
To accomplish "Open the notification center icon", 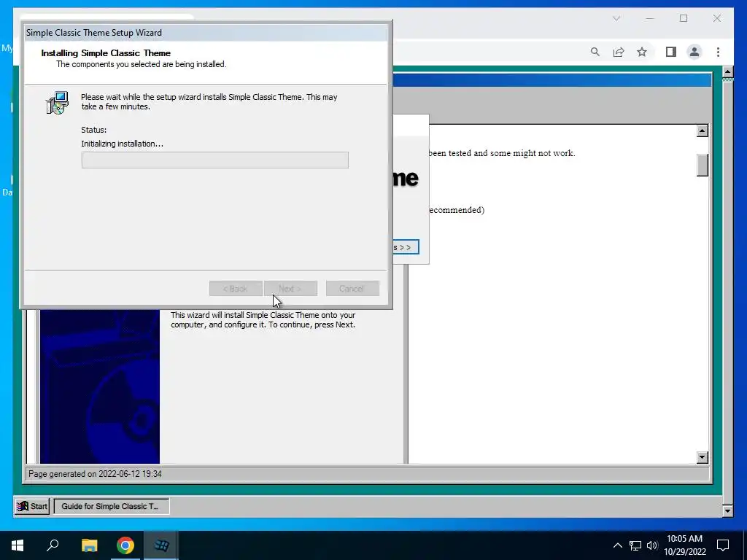I will (723, 545).
